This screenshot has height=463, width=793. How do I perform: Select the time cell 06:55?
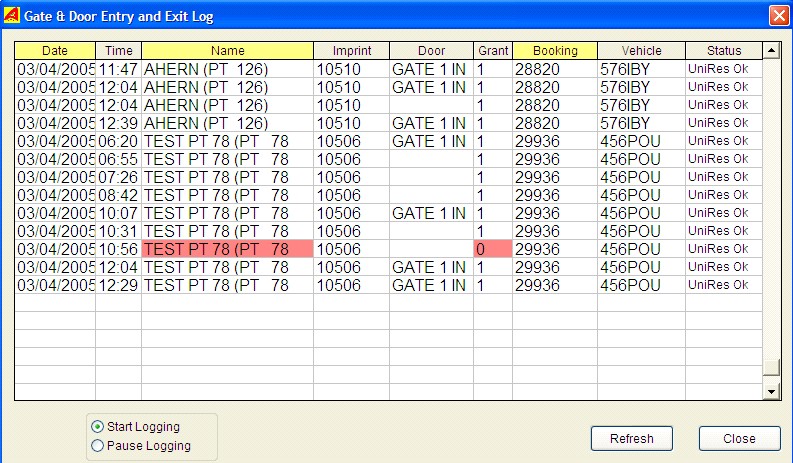[118, 159]
